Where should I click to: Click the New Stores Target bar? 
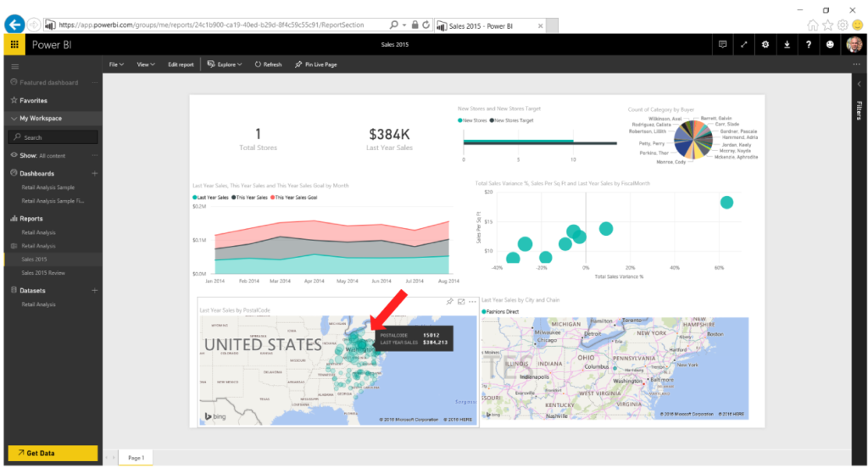point(540,143)
